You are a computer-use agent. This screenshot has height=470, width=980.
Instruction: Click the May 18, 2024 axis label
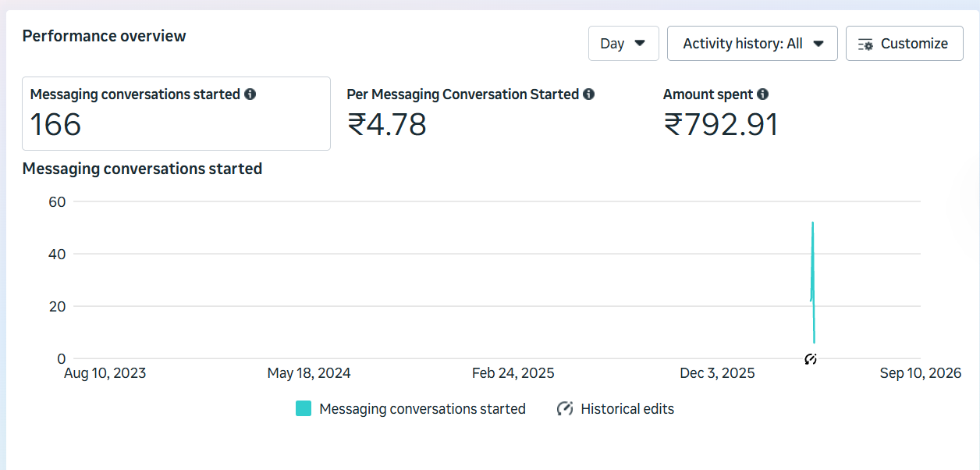click(309, 373)
